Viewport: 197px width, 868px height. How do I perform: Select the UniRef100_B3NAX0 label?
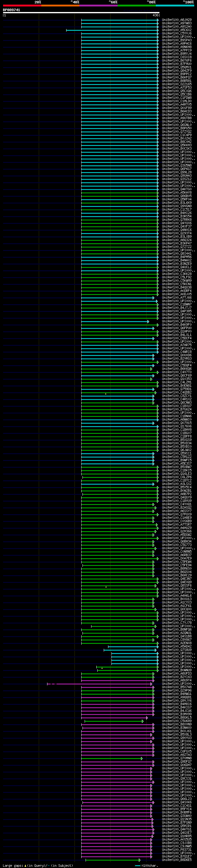tap(177, 728)
